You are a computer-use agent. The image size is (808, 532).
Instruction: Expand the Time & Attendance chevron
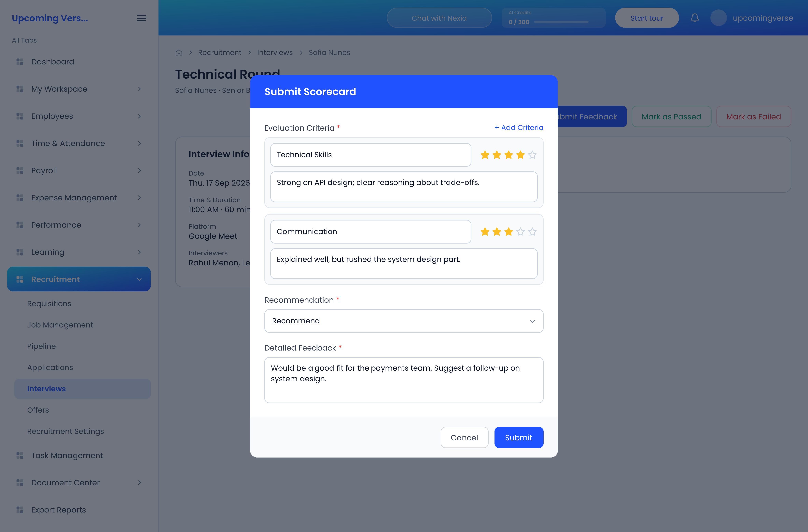tap(139, 143)
